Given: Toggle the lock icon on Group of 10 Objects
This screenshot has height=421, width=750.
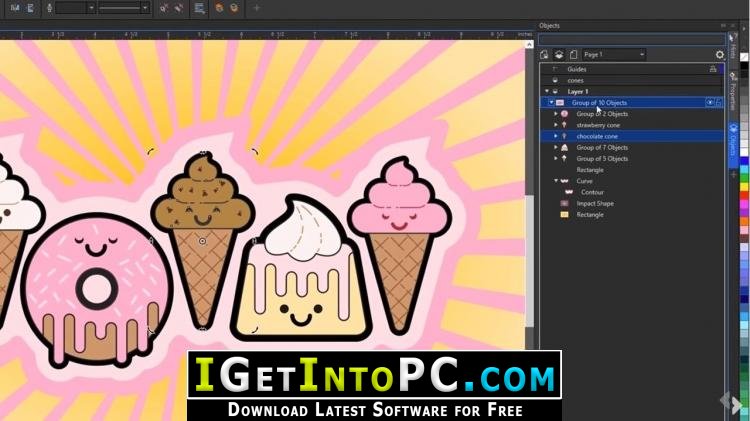Looking at the screenshot, I should tap(718, 102).
